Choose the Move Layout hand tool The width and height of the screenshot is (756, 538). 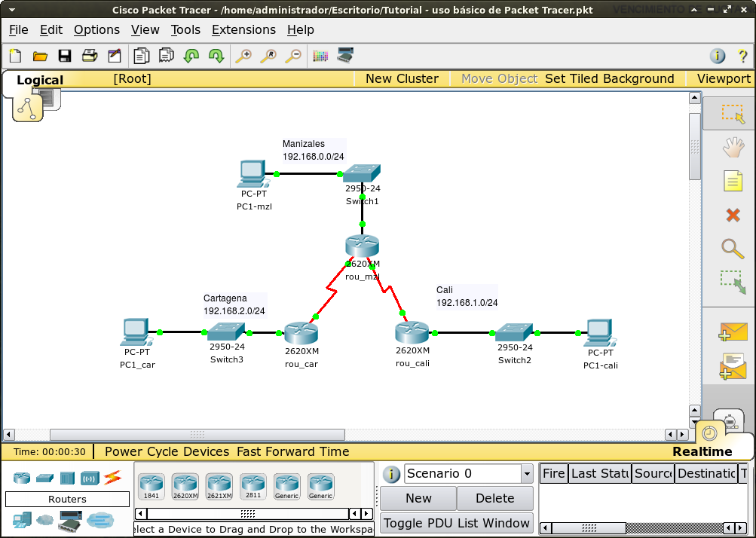[x=733, y=147]
